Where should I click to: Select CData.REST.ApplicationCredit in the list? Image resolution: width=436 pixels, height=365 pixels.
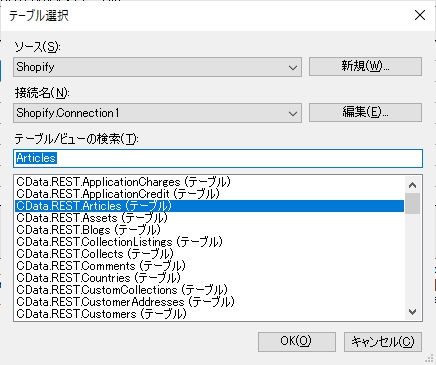point(209,194)
